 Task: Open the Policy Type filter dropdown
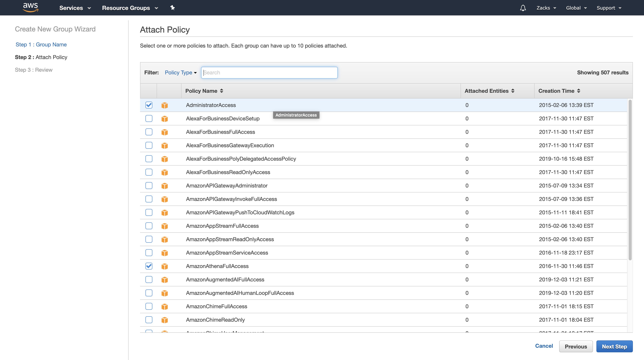pyautogui.click(x=181, y=72)
